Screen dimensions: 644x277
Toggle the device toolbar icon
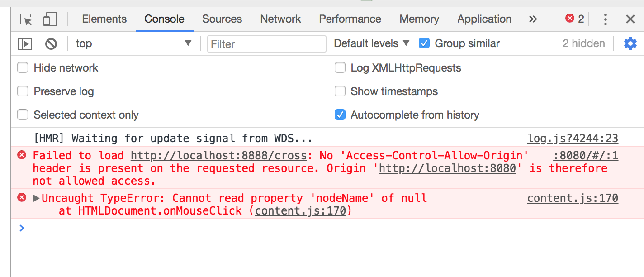pos(50,19)
